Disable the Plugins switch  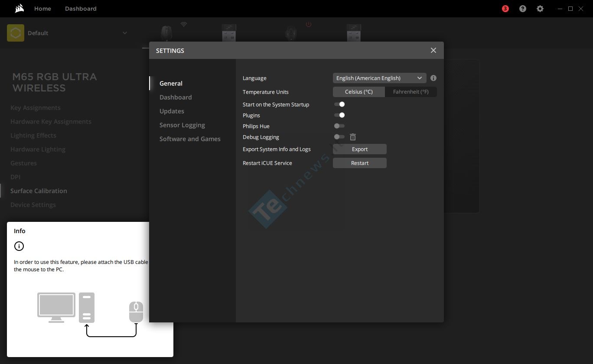tap(339, 115)
